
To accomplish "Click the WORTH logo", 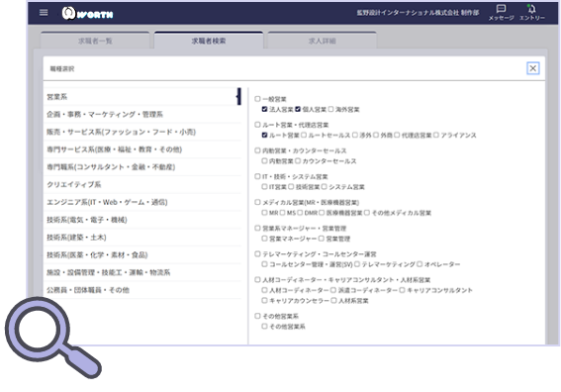I will click(87, 14).
